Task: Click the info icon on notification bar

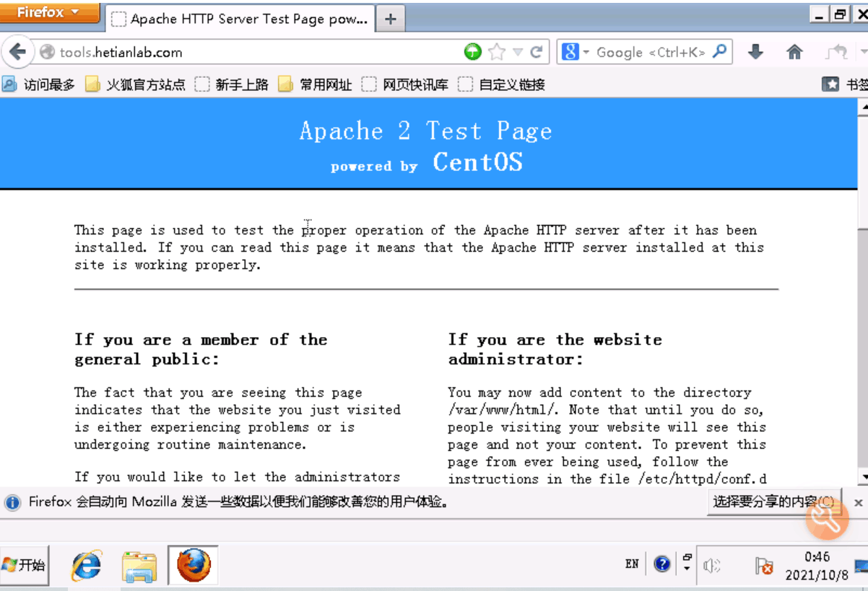Action: point(12,502)
